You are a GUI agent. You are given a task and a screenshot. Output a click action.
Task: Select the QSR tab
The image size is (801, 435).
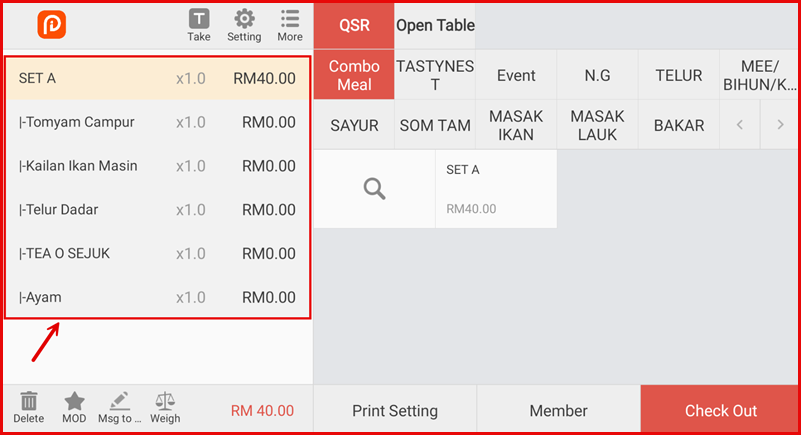[354, 26]
